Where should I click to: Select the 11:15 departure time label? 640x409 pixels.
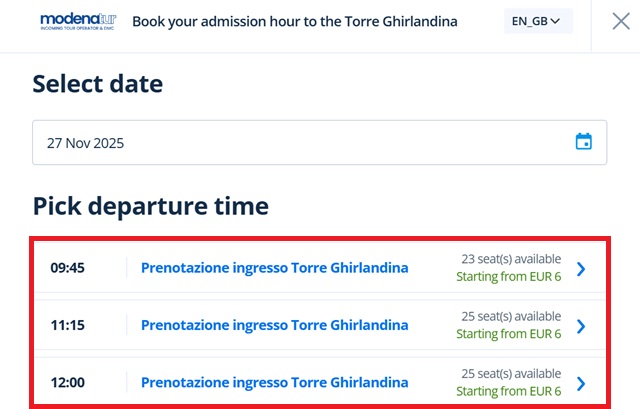(x=67, y=325)
